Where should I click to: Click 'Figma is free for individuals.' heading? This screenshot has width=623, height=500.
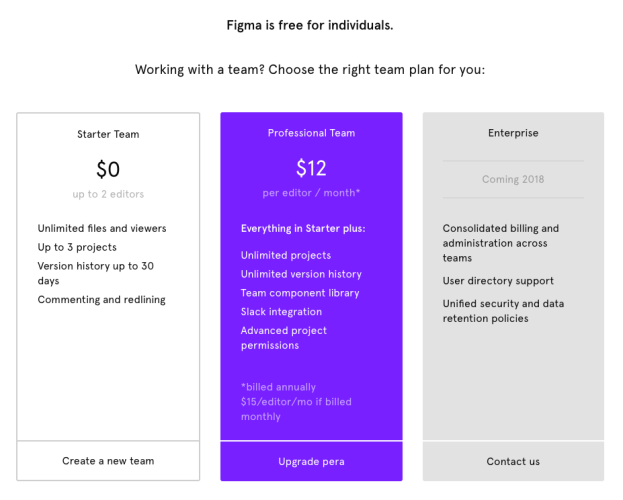pyautogui.click(x=310, y=25)
